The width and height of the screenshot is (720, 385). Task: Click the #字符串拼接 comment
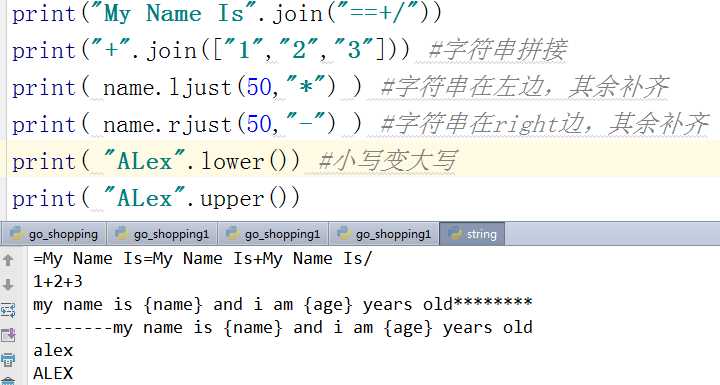coord(497,50)
